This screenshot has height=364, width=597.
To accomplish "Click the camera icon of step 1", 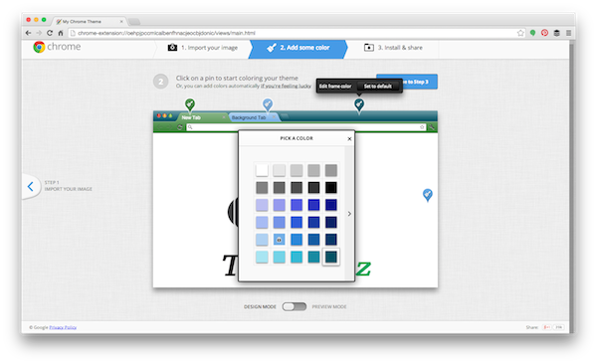I will (172, 47).
